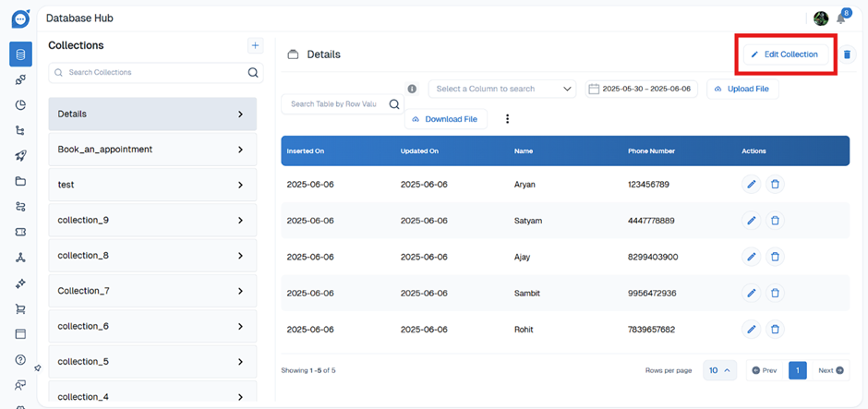Open the notifications bell icon

click(841, 18)
